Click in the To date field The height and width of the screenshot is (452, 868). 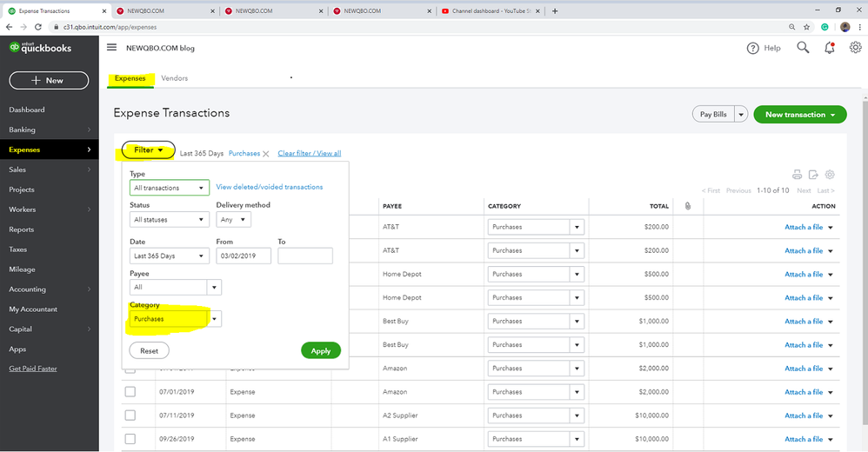coord(305,256)
